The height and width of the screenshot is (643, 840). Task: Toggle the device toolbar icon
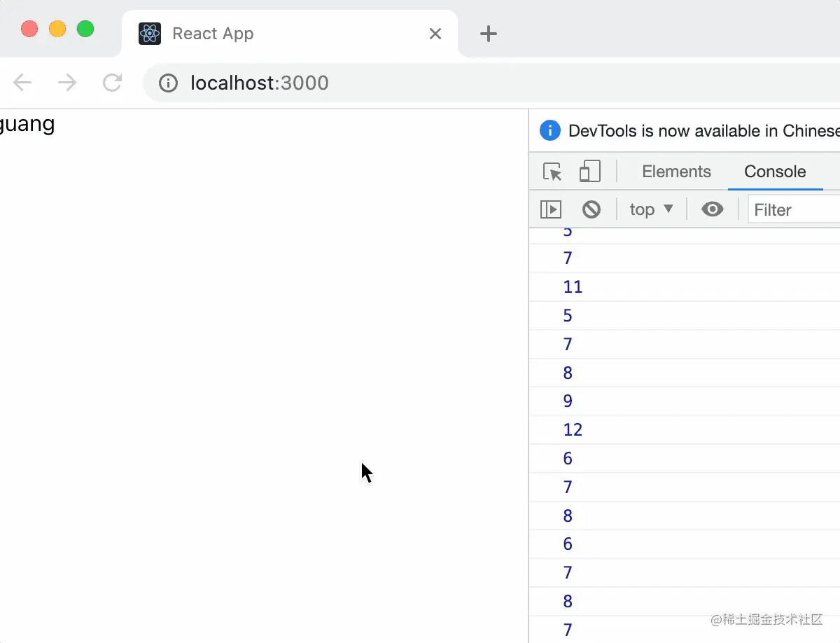[x=590, y=172]
